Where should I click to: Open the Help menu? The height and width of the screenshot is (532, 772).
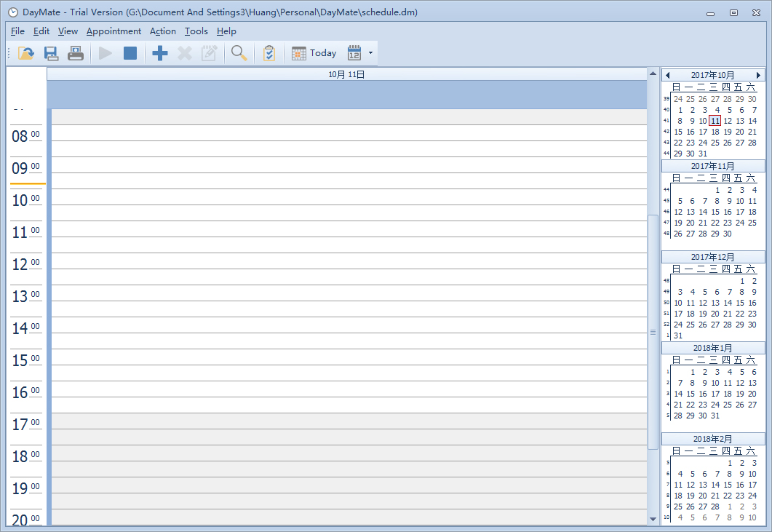(x=226, y=31)
